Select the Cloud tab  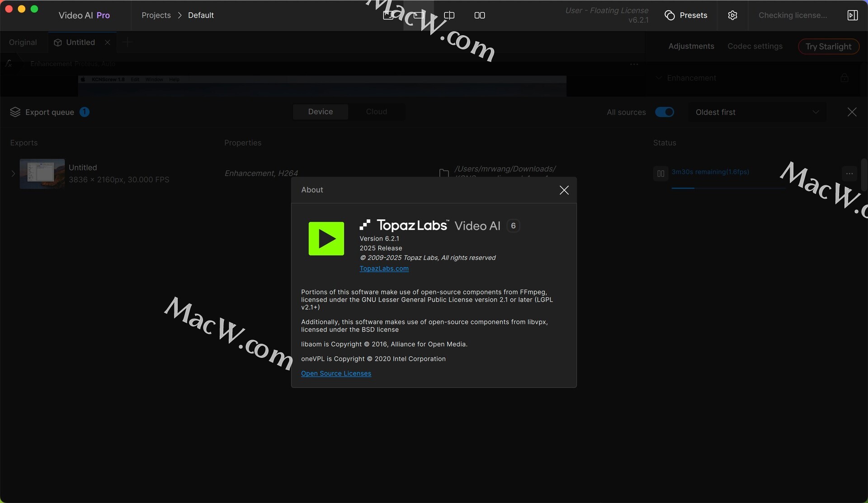tap(377, 112)
